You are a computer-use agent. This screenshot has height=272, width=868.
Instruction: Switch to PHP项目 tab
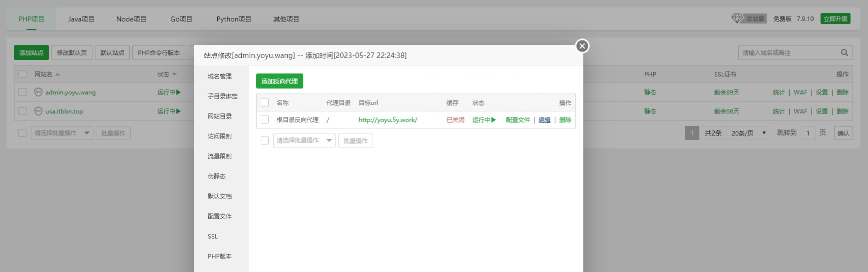31,19
